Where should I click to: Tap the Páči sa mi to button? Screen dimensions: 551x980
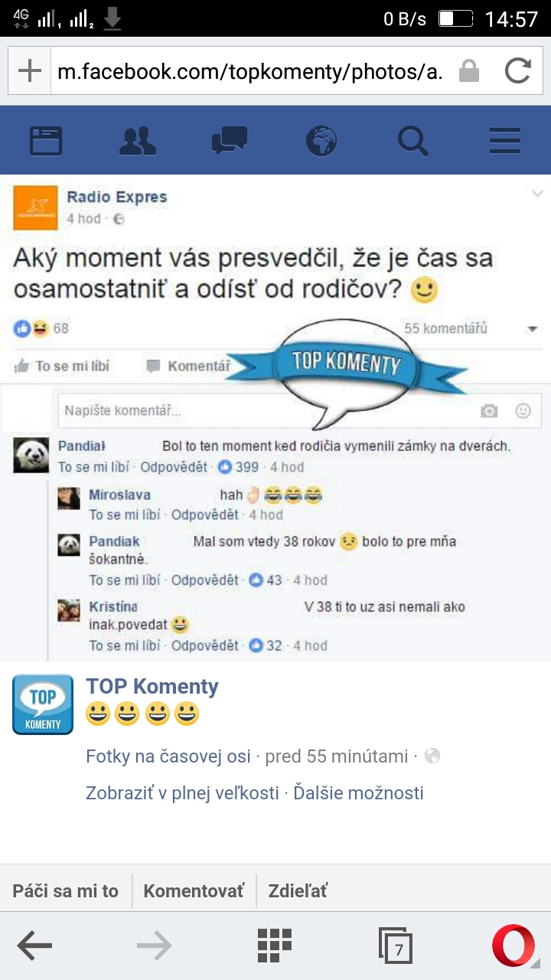(66, 891)
